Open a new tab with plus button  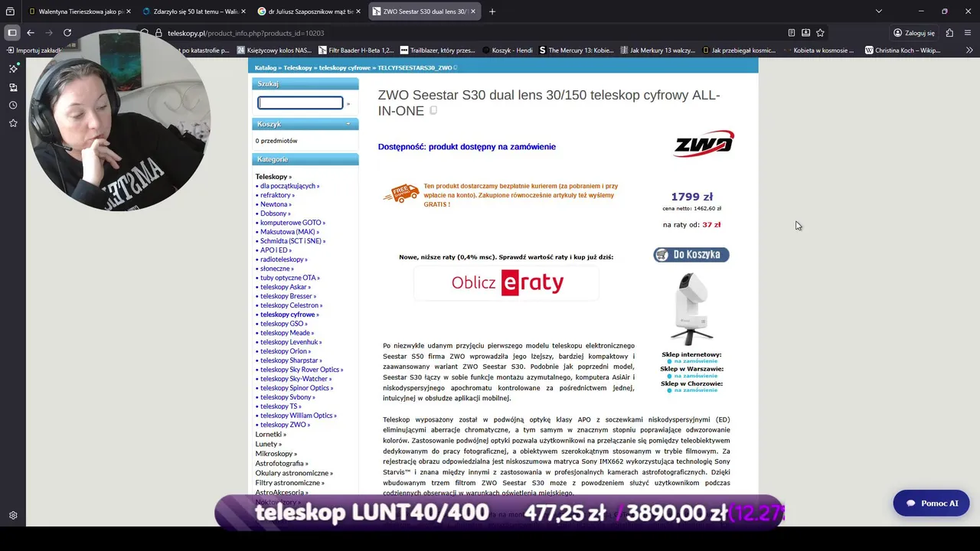[492, 11]
